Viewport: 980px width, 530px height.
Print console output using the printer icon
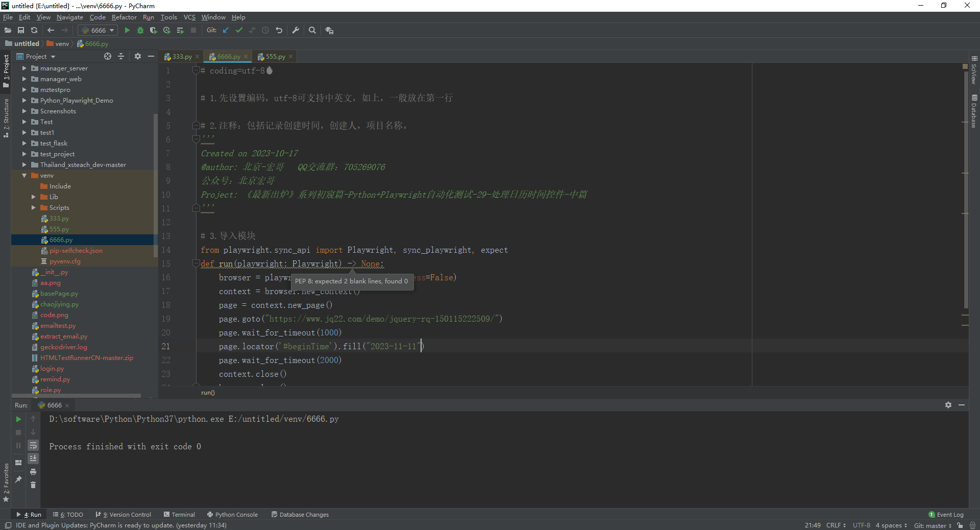pyautogui.click(x=33, y=472)
